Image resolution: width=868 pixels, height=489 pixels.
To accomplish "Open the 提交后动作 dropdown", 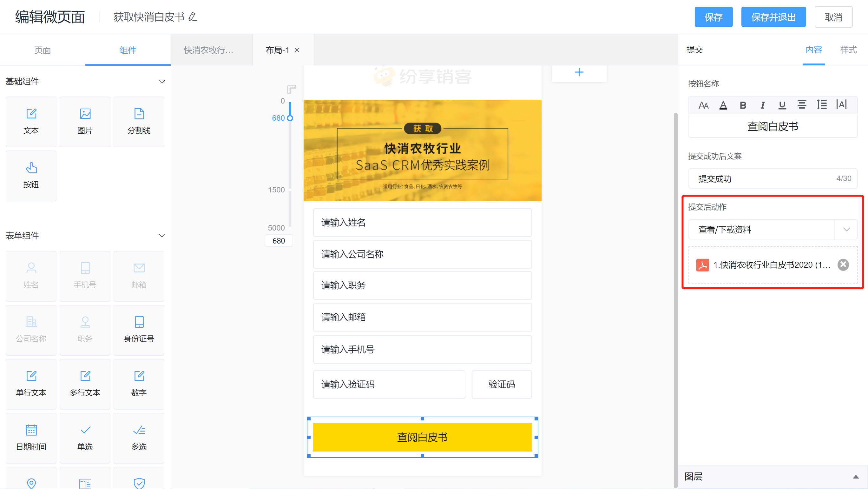I will tap(773, 229).
